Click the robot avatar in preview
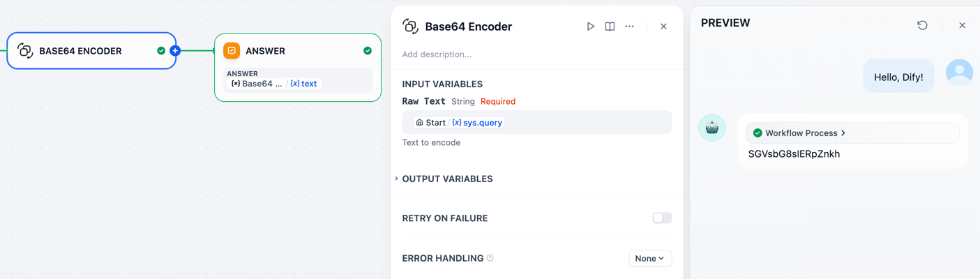The height and width of the screenshot is (279, 980). [x=711, y=128]
